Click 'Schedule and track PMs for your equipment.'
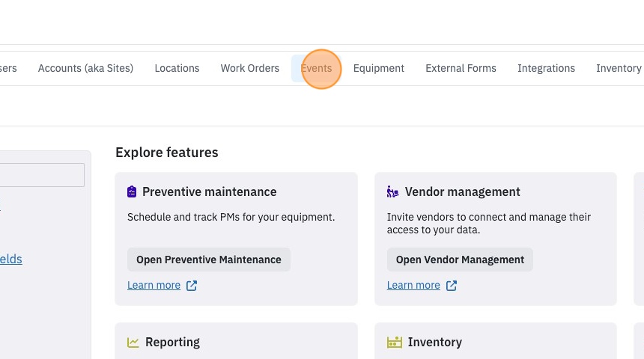The width and height of the screenshot is (644, 359). (231, 217)
